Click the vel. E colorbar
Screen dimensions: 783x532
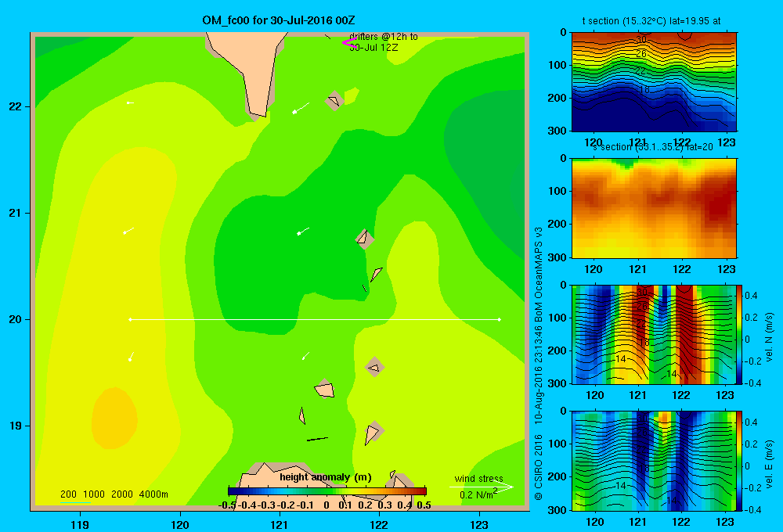coord(740,461)
